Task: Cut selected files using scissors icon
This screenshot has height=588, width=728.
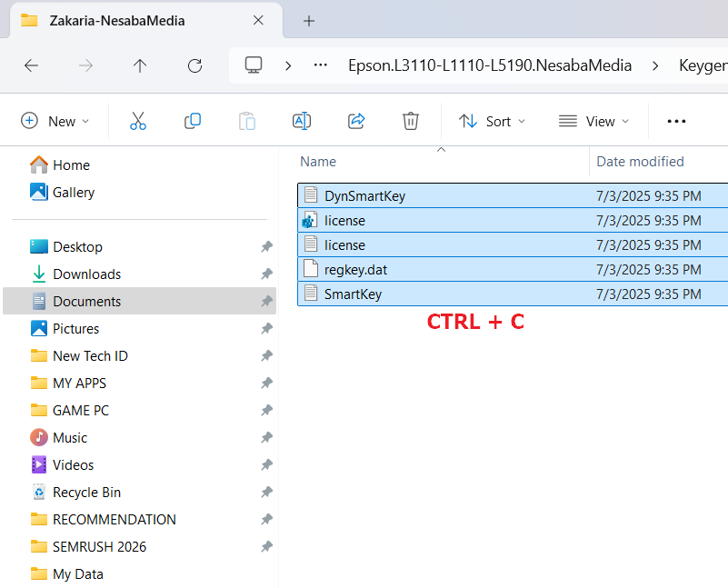Action: 137,120
